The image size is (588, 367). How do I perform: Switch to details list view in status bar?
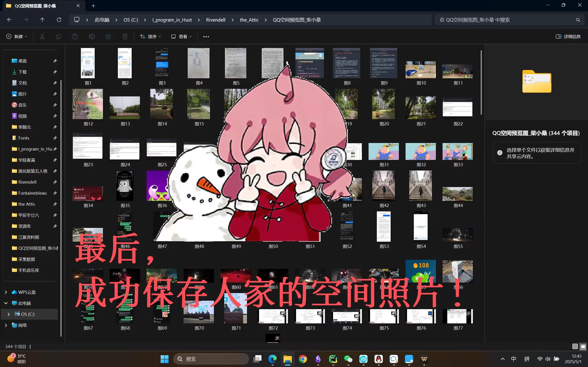[x=575, y=346]
